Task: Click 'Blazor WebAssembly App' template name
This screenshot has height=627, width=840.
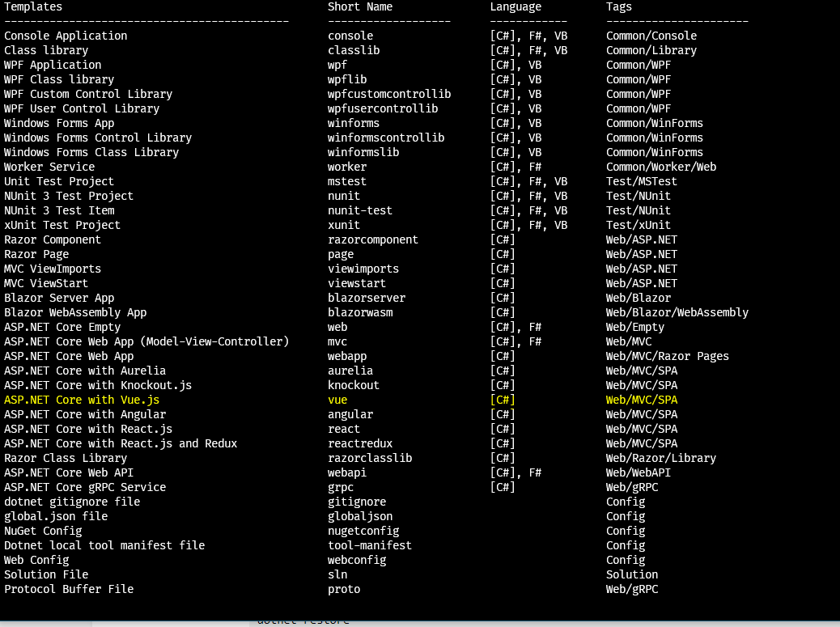Action: click(x=75, y=312)
